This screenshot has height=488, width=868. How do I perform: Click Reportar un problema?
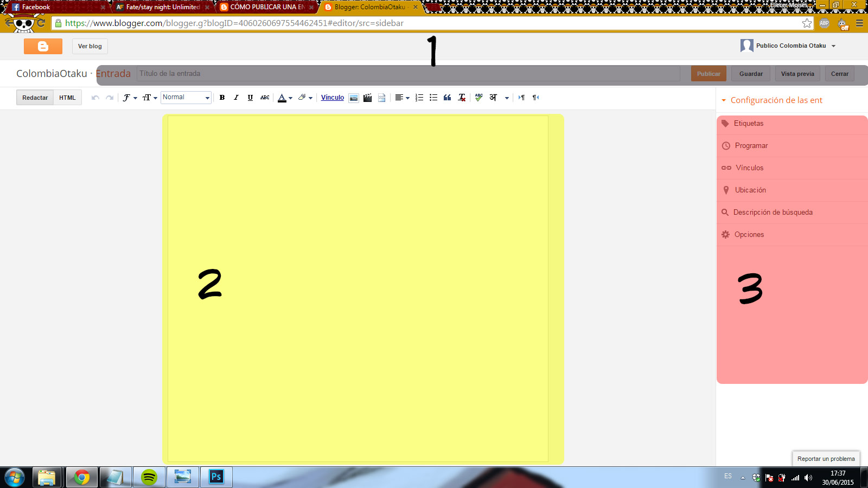click(826, 459)
